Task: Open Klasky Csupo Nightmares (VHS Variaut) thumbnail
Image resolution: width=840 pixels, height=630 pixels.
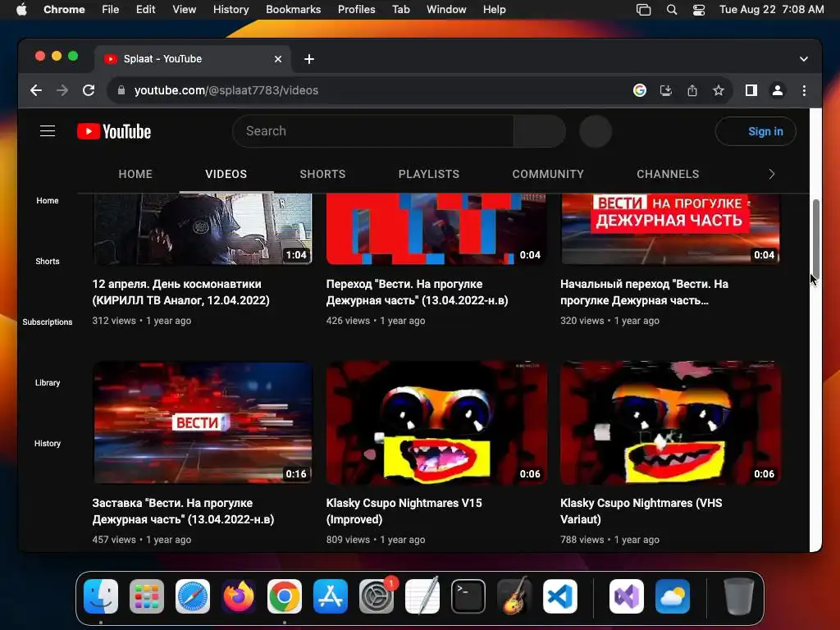Action: [x=670, y=422]
